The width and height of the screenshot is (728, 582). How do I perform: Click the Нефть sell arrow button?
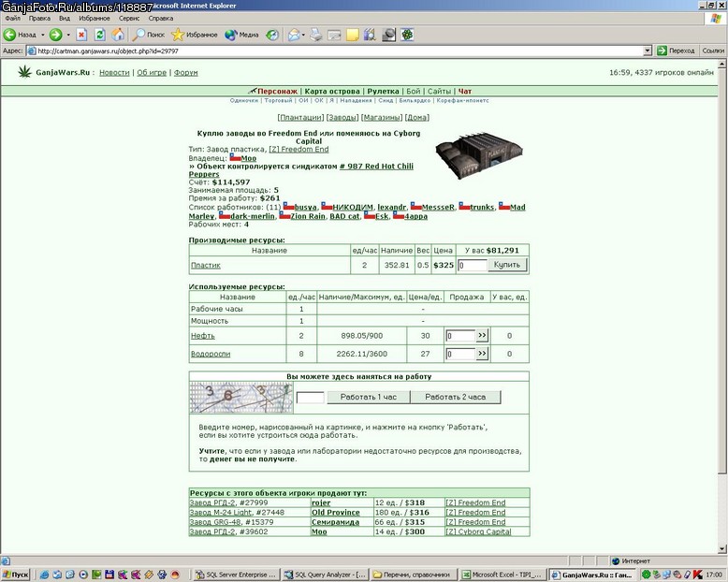click(482, 335)
